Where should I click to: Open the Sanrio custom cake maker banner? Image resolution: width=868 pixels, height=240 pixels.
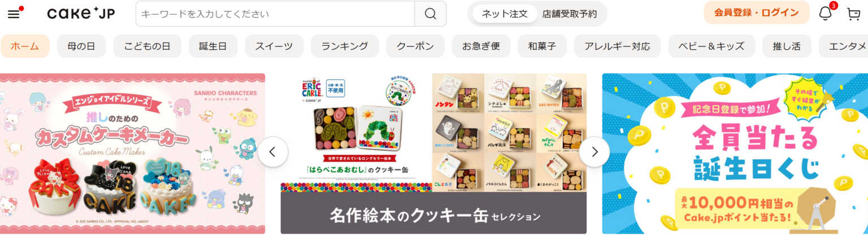(132, 153)
